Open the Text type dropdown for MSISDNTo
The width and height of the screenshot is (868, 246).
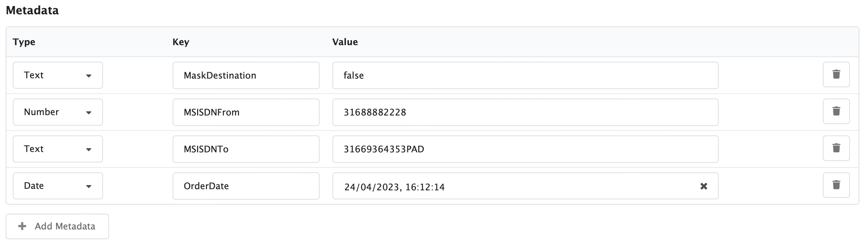pos(58,149)
